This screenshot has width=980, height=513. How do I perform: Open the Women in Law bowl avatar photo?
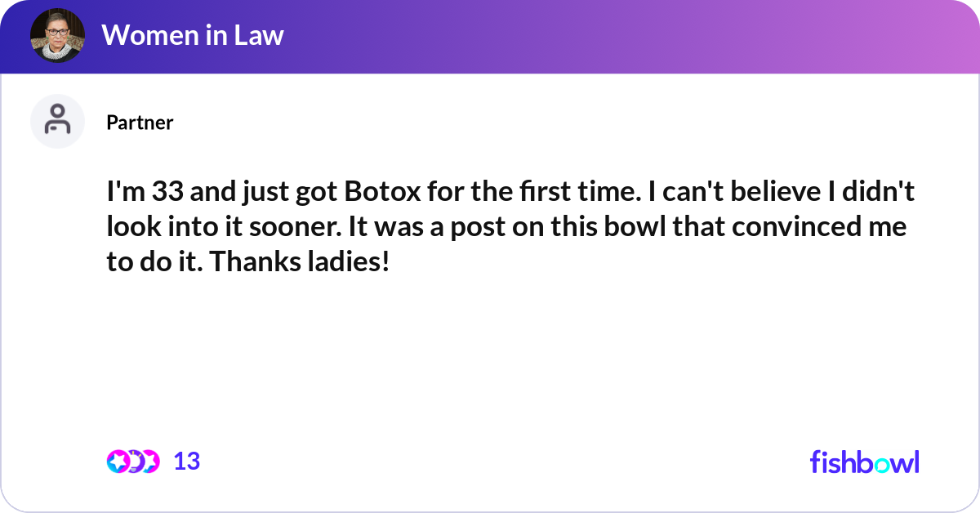[57, 35]
